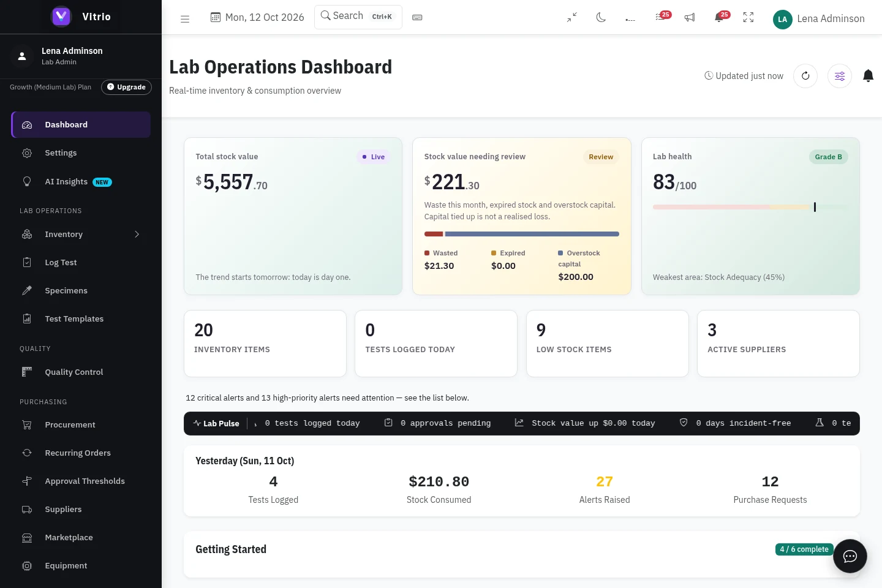Open the Tests Logged Today card
Image resolution: width=882 pixels, height=588 pixels.
[x=436, y=344]
